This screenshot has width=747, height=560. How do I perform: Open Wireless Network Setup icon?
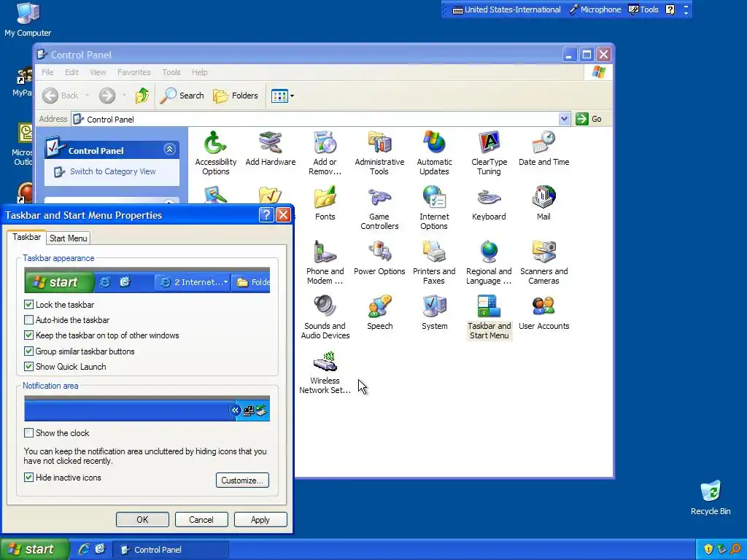click(x=325, y=372)
